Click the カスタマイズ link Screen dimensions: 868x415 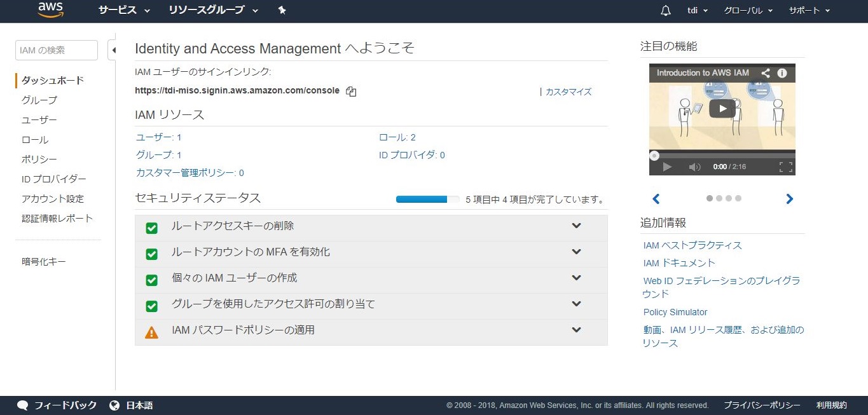[568, 92]
